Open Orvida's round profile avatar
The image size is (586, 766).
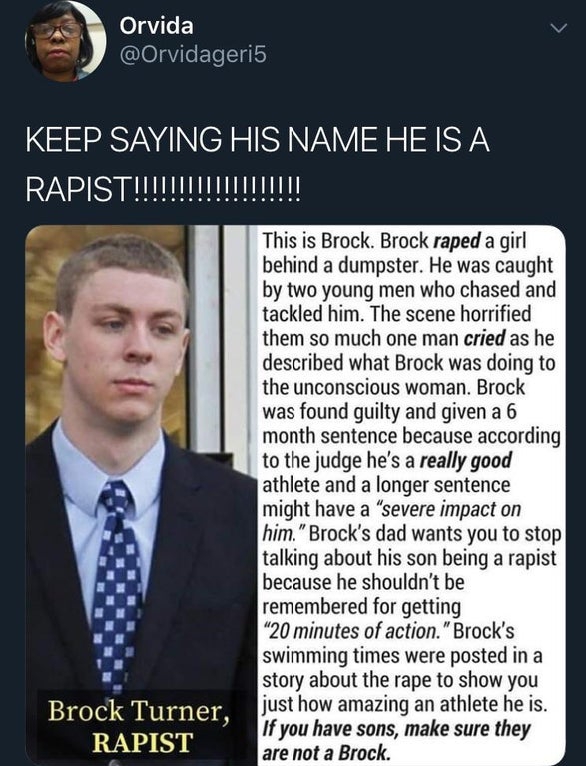click(x=65, y=41)
